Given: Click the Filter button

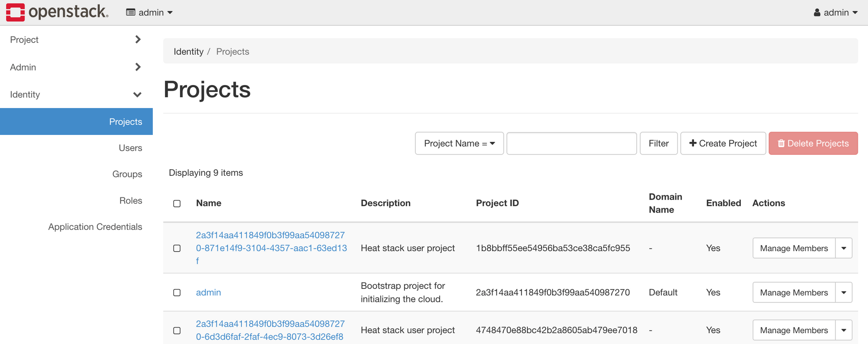Looking at the screenshot, I should pos(658,143).
